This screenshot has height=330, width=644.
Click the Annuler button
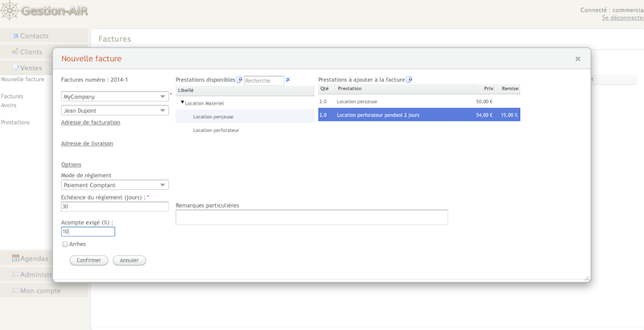click(x=130, y=260)
